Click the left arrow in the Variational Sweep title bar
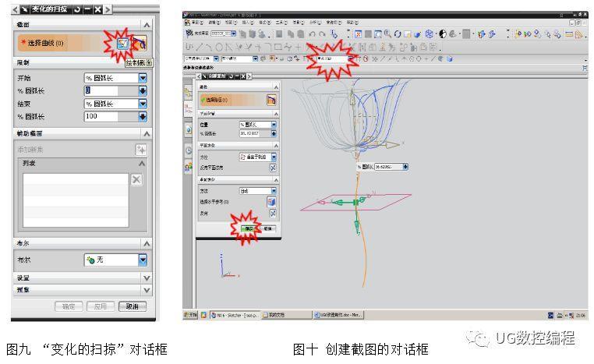Viewport: 594px width, 364px height. 15,9
